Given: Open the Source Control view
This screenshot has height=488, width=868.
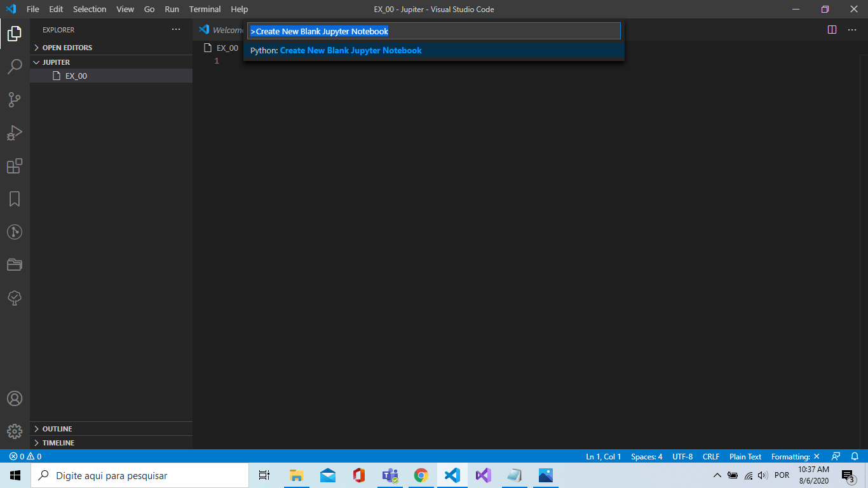Looking at the screenshot, I should pyautogui.click(x=15, y=100).
